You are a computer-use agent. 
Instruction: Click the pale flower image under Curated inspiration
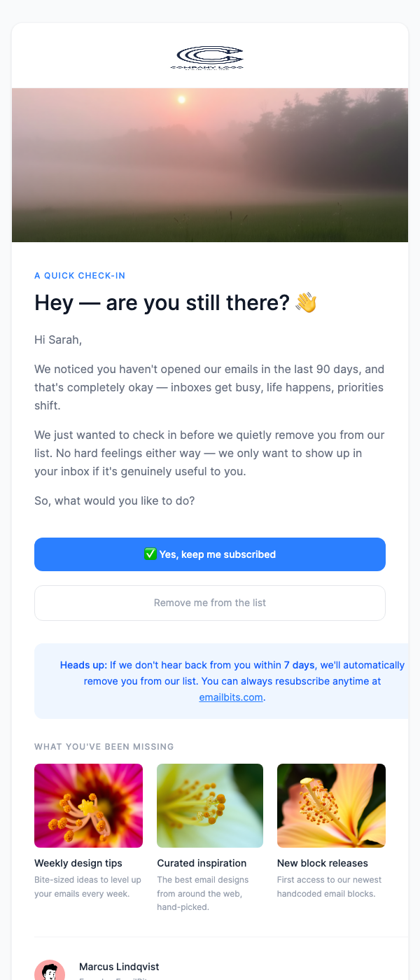pos(209,805)
